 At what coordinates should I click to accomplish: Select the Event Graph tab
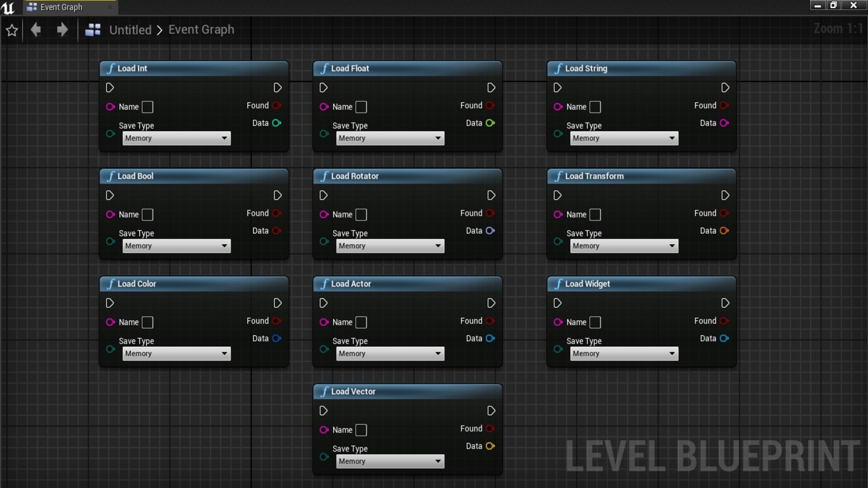tap(61, 7)
